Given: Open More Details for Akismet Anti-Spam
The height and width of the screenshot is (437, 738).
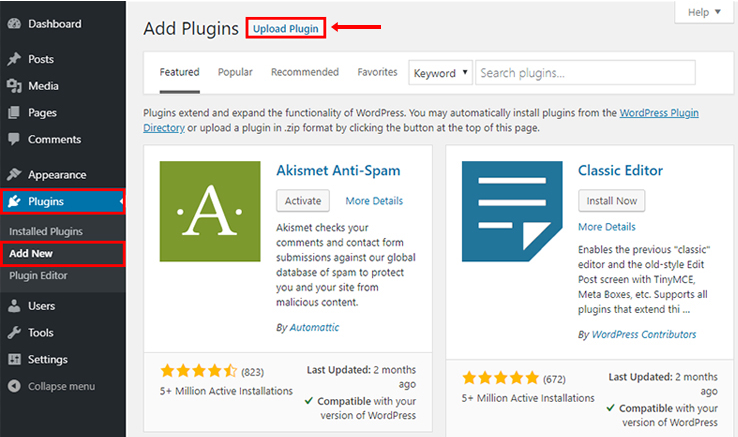Looking at the screenshot, I should pos(374,201).
